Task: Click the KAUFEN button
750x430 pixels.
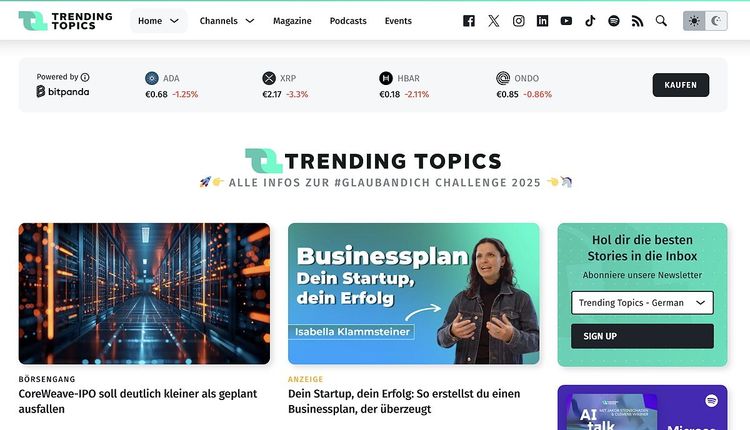Action: coord(681,85)
